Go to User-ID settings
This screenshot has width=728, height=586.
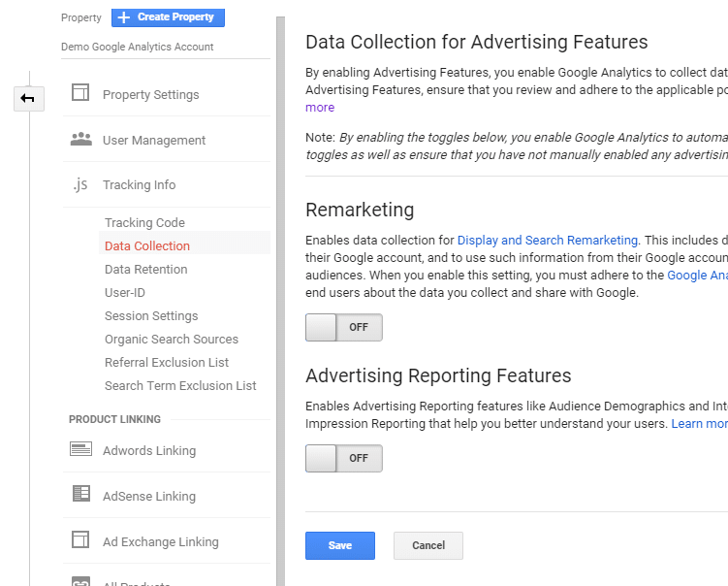124,292
